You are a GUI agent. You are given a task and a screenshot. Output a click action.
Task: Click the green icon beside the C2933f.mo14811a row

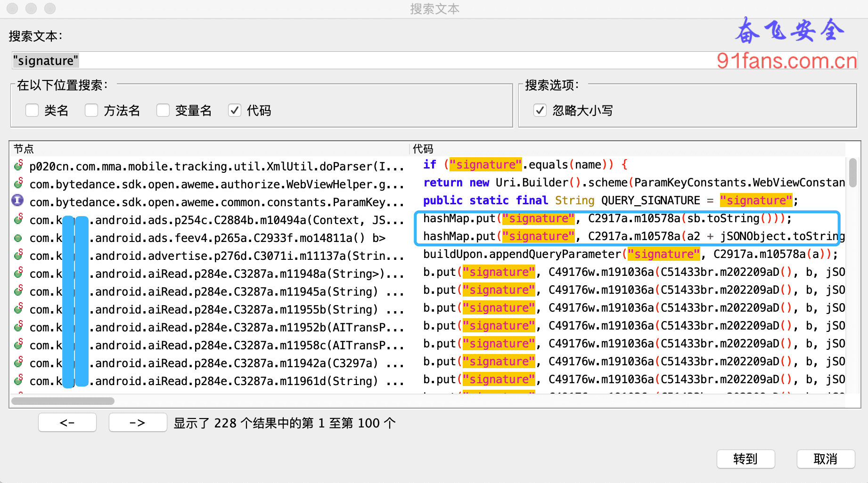pyautogui.click(x=18, y=238)
